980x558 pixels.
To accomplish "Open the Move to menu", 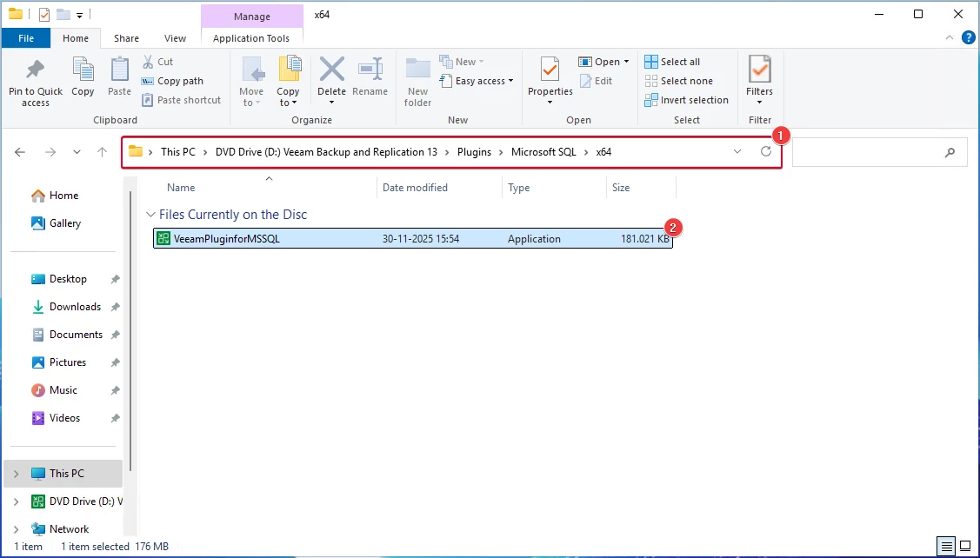I will (251, 82).
